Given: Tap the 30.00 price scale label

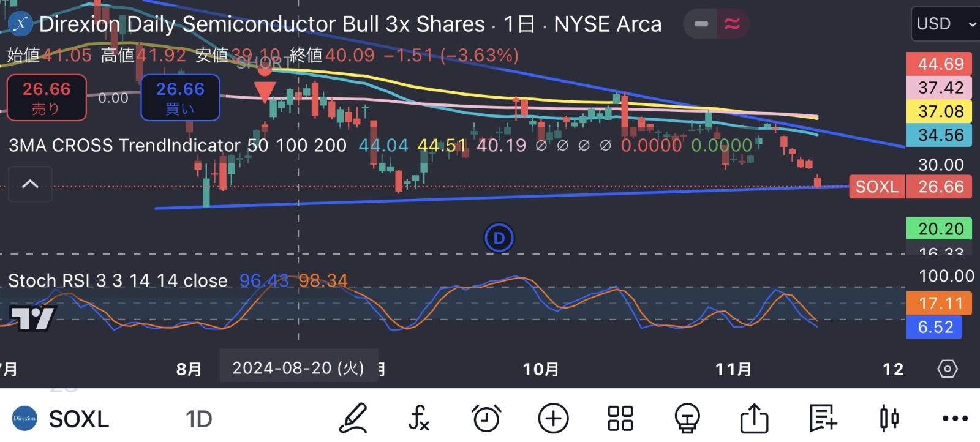Looking at the screenshot, I should (x=941, y=165).
